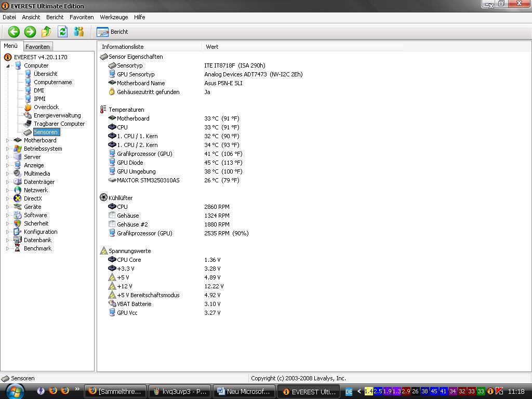Click the Kaspersky tray icon
Image resolution: width=532 pixels, height=399 pixels.
tap(499, 391)
